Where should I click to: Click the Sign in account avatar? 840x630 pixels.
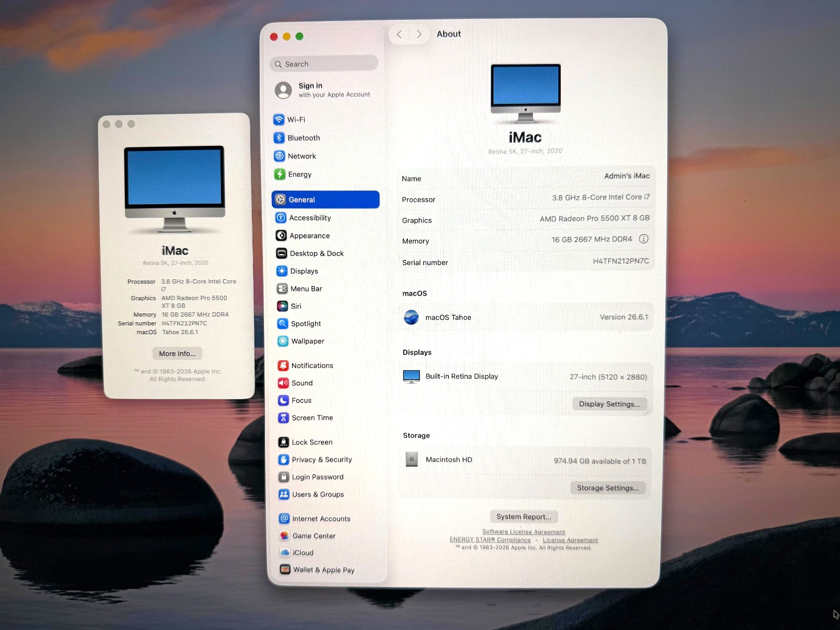[x=283, y=90]
